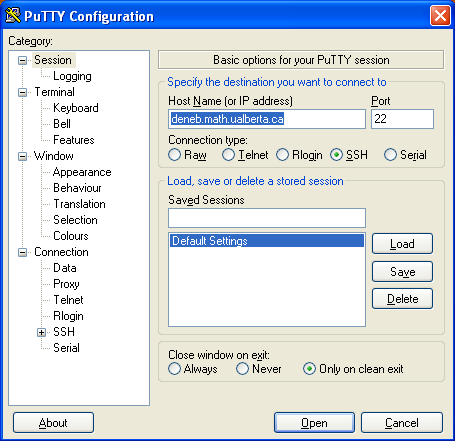Select Telnet connection type

click(x=228, y=155)
